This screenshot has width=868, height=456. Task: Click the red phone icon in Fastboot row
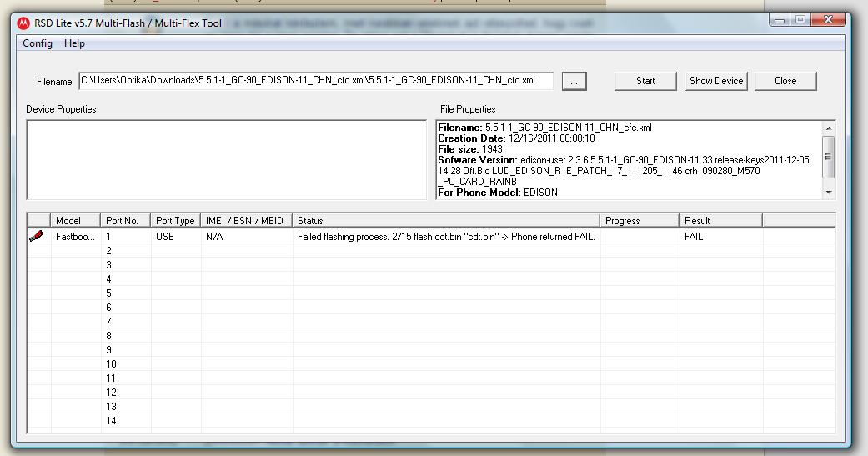point(36,236)
